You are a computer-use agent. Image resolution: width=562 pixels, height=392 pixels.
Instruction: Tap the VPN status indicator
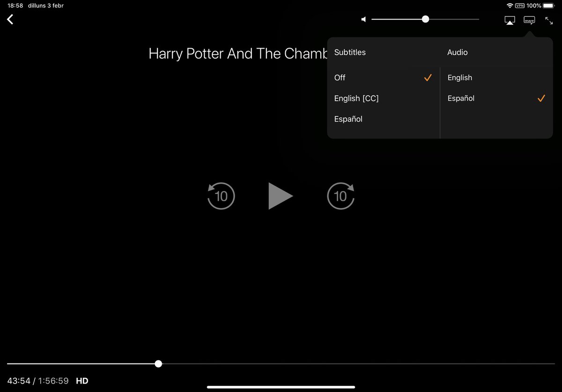(519, 6)
